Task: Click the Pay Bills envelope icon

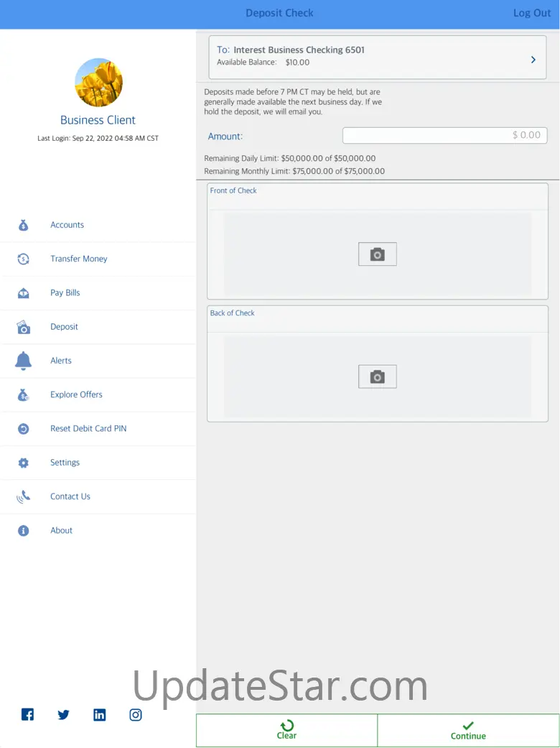Action: (24, 293)
